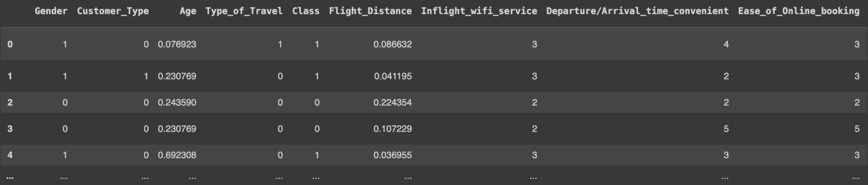
Task: Click the Gender column header
Action: (x=51, y=11)
